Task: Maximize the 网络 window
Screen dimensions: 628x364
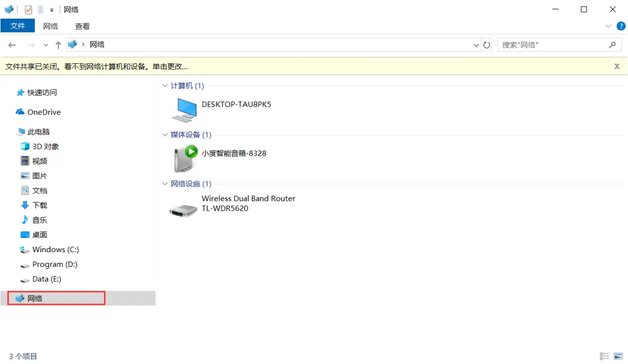Action: tap(584, 10)
